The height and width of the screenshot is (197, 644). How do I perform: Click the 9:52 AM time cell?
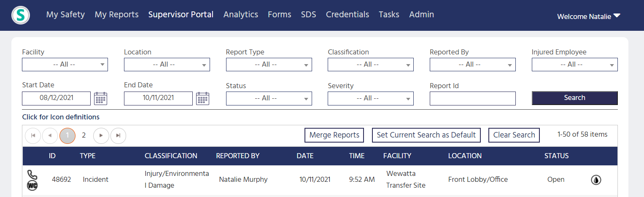(362, 179)
